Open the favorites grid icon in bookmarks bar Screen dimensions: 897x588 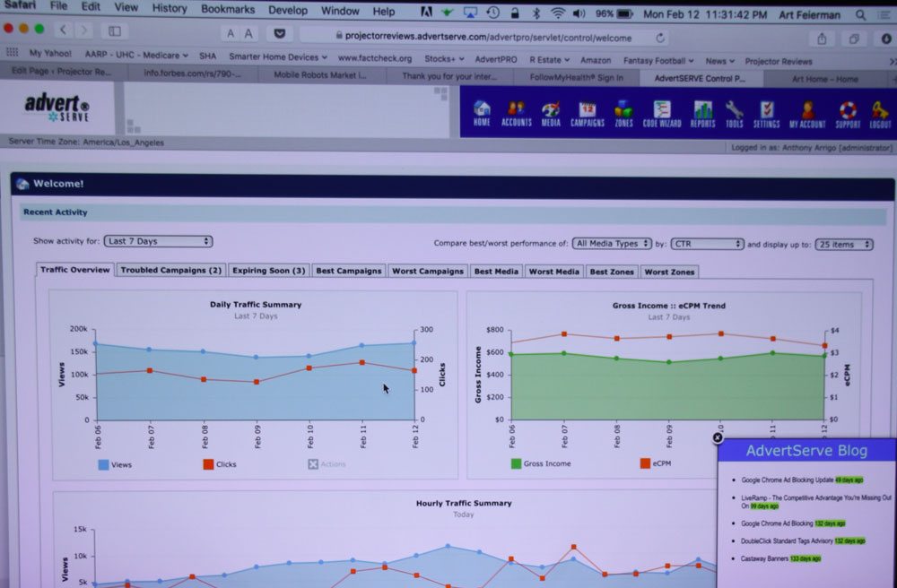click(x=12, y=52)
